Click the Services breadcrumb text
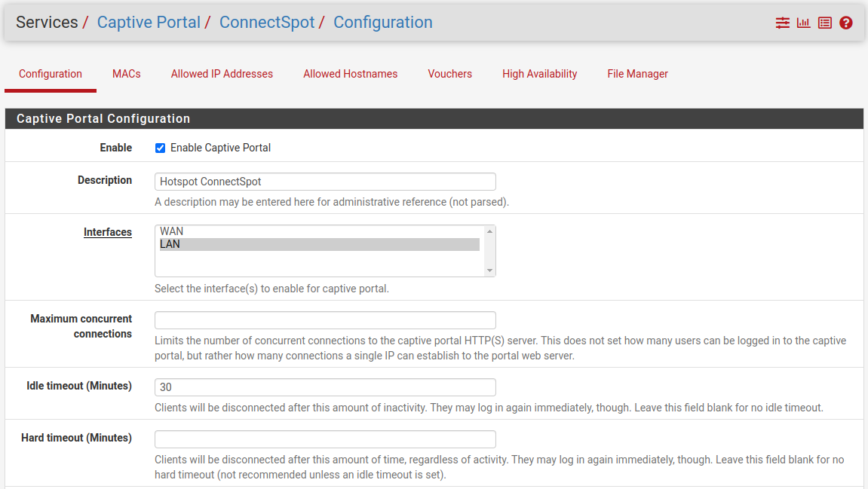868x489 pixels. (47, 22)
